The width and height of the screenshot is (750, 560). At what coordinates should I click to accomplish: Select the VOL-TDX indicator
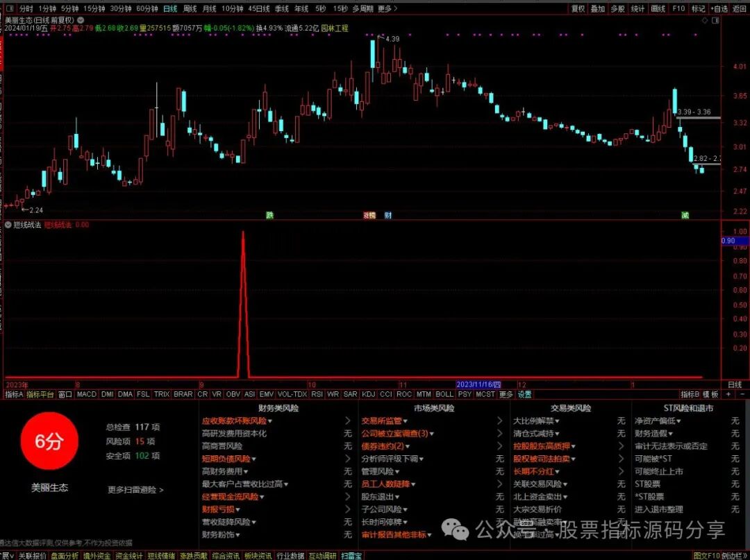292,394
